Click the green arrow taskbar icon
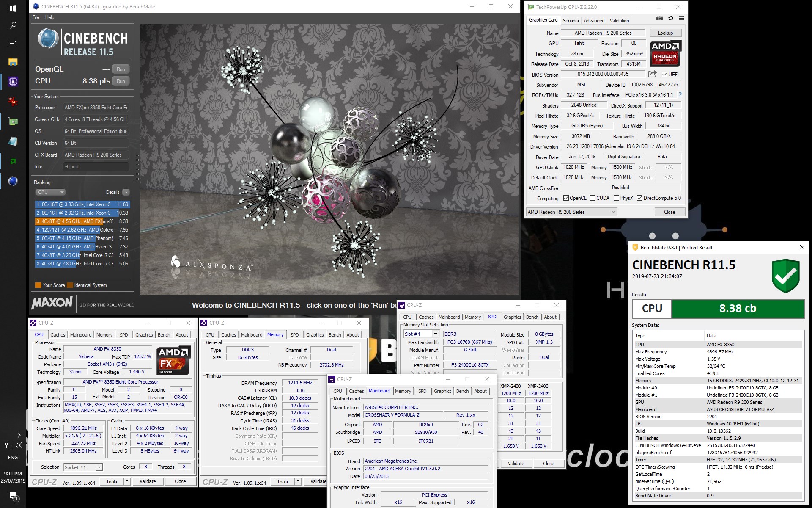The image size is (812, 508). coord(13,161)
